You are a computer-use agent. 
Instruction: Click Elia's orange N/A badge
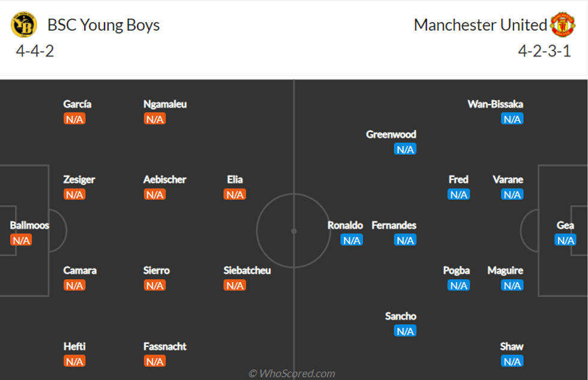[235, 195]
